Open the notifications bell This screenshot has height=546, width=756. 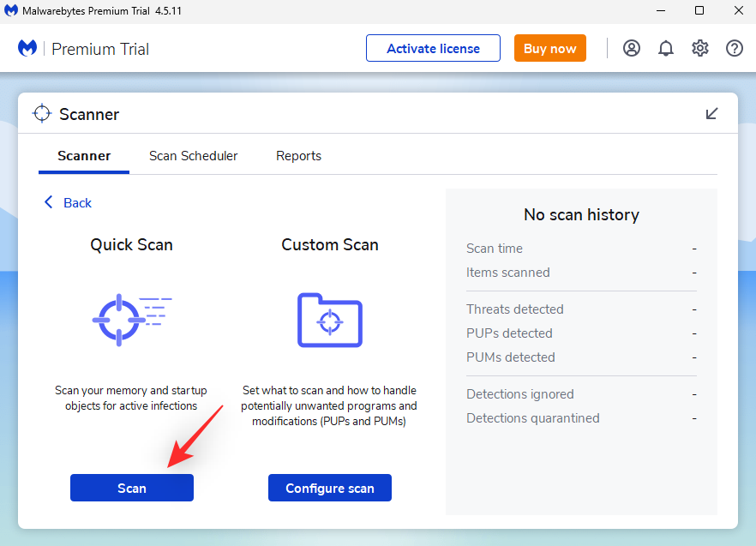point(666,48)
